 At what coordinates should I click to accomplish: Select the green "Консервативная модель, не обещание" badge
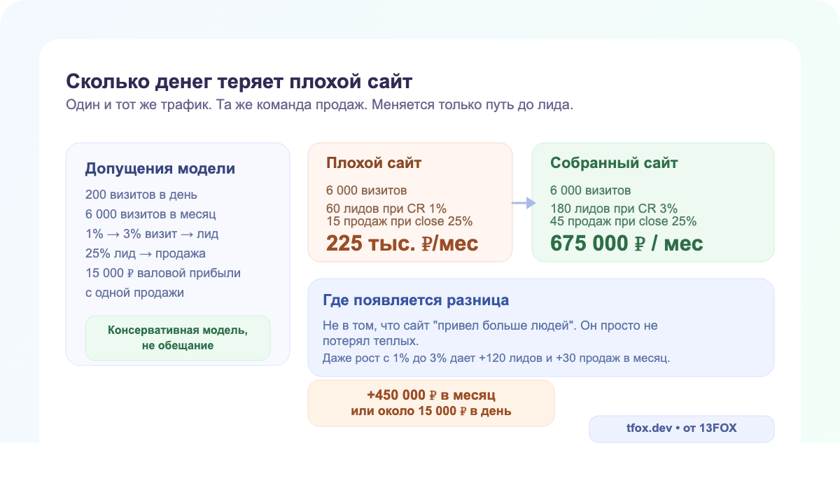pos(177,337)
